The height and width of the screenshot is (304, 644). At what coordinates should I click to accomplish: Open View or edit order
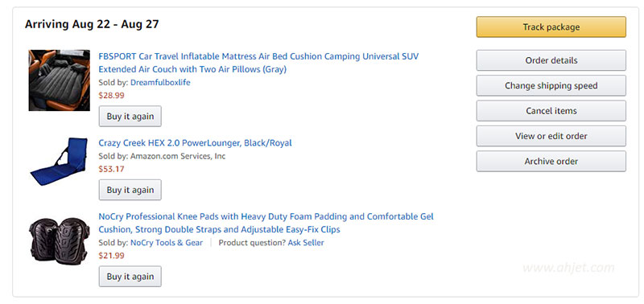pyautogui.click(x=551, y=136)
